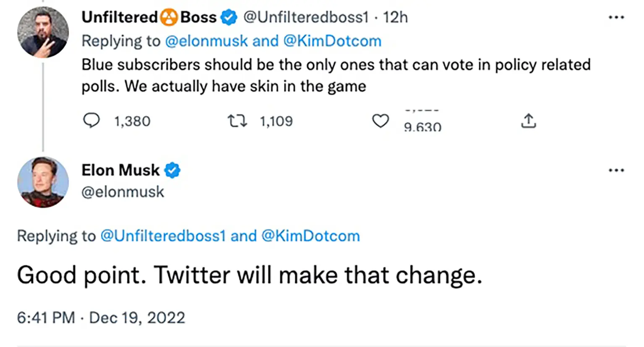Viewport: 644px width, 347px height.
Task: Click the 12h timestamp on first tweet
Action: [395, 18]
